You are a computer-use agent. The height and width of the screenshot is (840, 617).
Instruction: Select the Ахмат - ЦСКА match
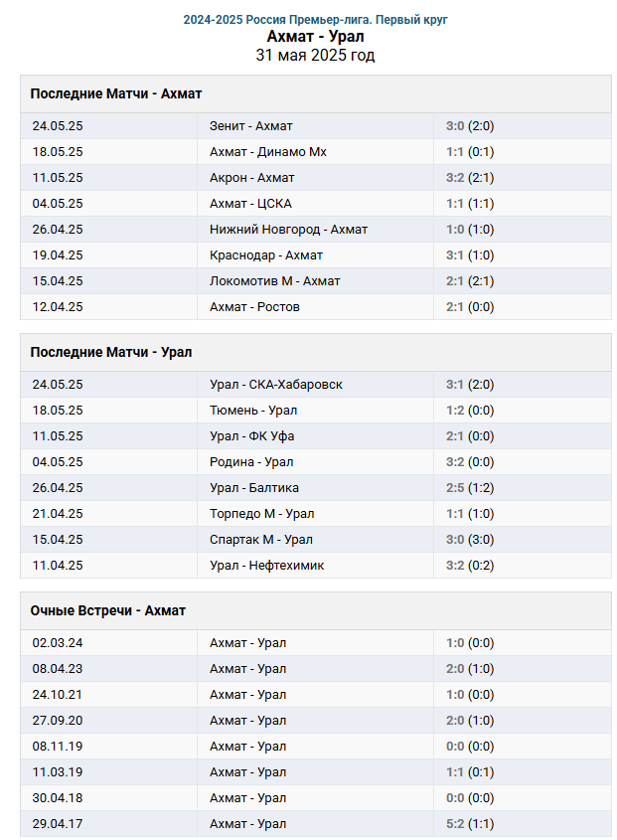tap(250, 204)
